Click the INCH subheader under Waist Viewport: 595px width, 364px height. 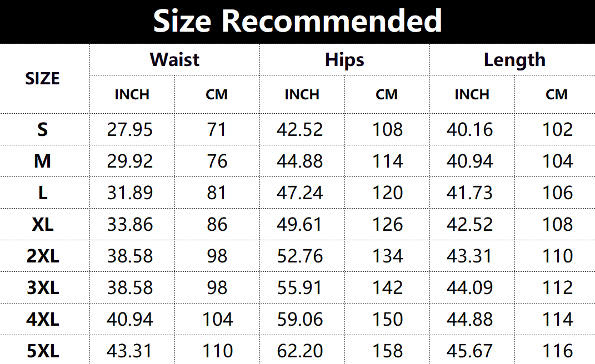pos(132,94)
